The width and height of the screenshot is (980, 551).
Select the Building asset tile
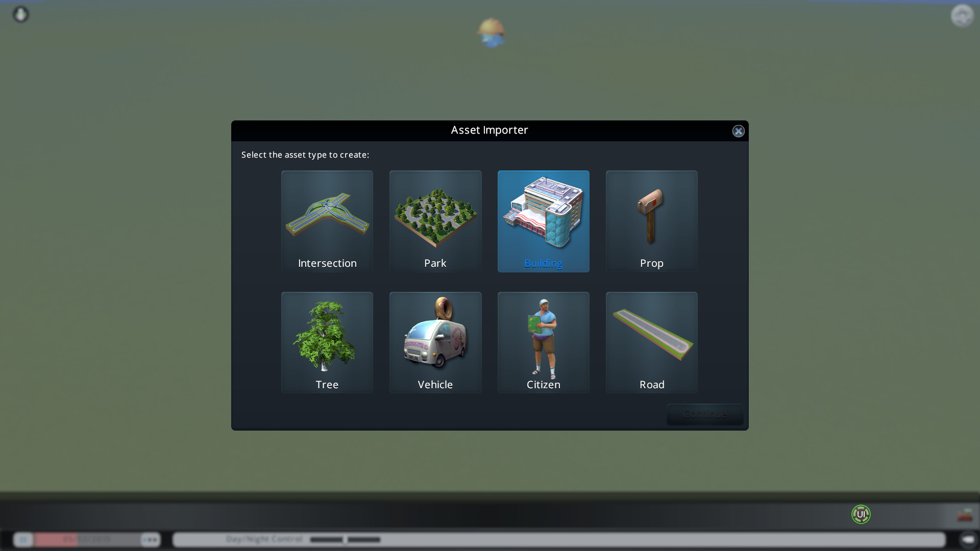point(543,221)
